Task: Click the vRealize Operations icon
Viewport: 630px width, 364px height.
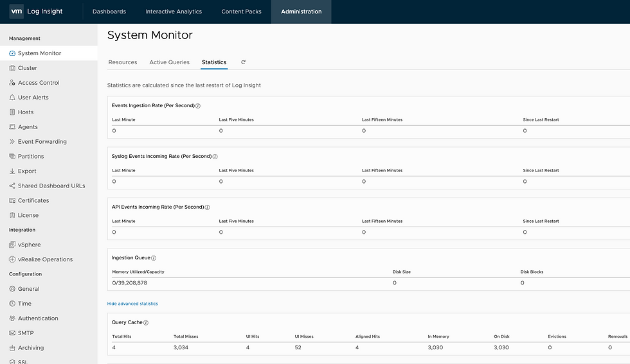Action: tap(12, 259)
